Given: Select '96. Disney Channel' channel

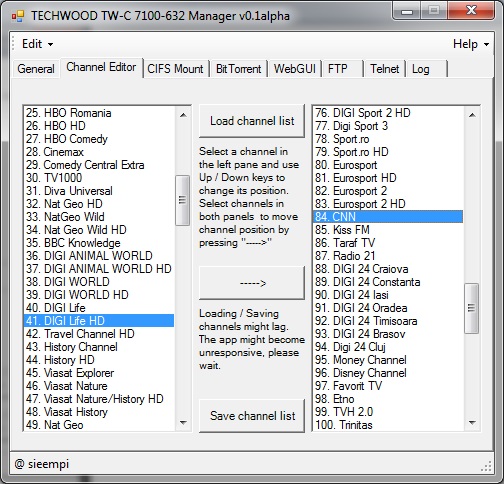Looking at the screenshot, I should [x=388, y=373].
